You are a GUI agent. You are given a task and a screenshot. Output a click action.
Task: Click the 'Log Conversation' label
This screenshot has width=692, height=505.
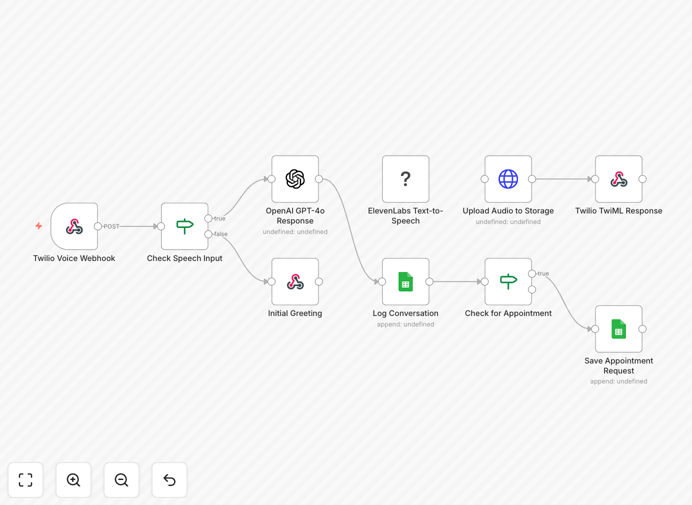click(x=406, y=313)
